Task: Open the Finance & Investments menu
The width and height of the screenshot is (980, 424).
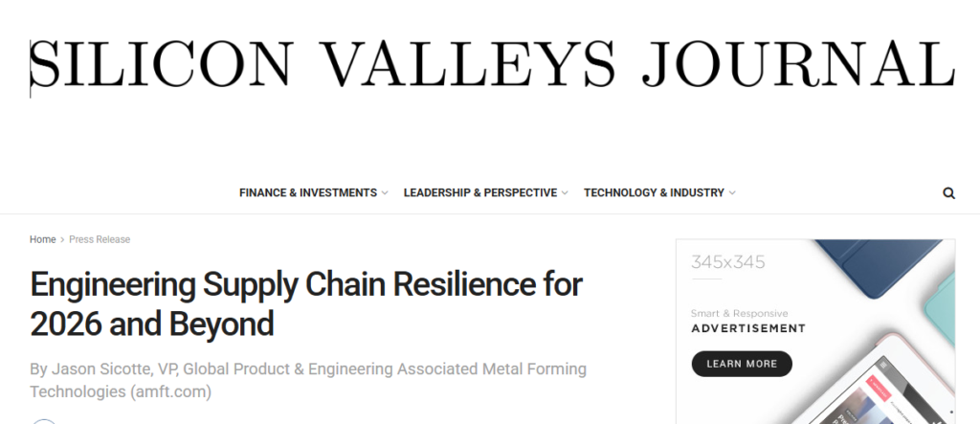Action: click(x=307, y=192)
